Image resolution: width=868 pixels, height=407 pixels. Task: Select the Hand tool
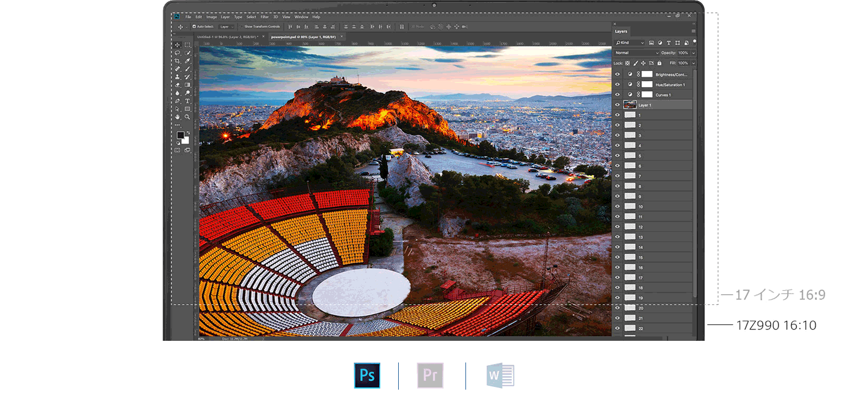(x=177, y=117)
